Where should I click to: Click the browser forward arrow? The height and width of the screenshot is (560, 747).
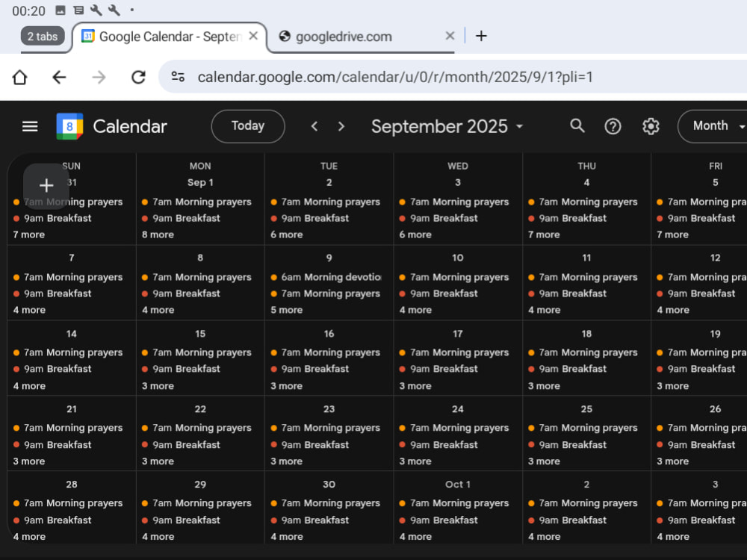[99, 77]
